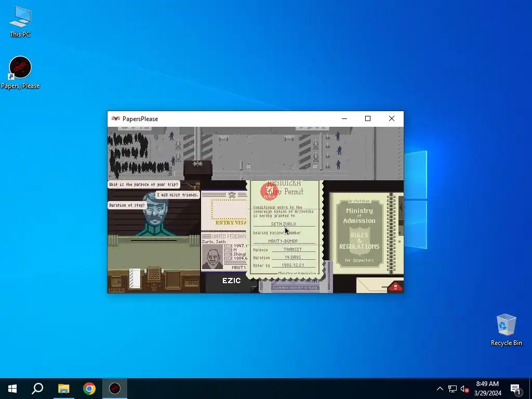Click the "What is the purpose of your trip?" bubble
532x399 pixels.
(143, 184)
